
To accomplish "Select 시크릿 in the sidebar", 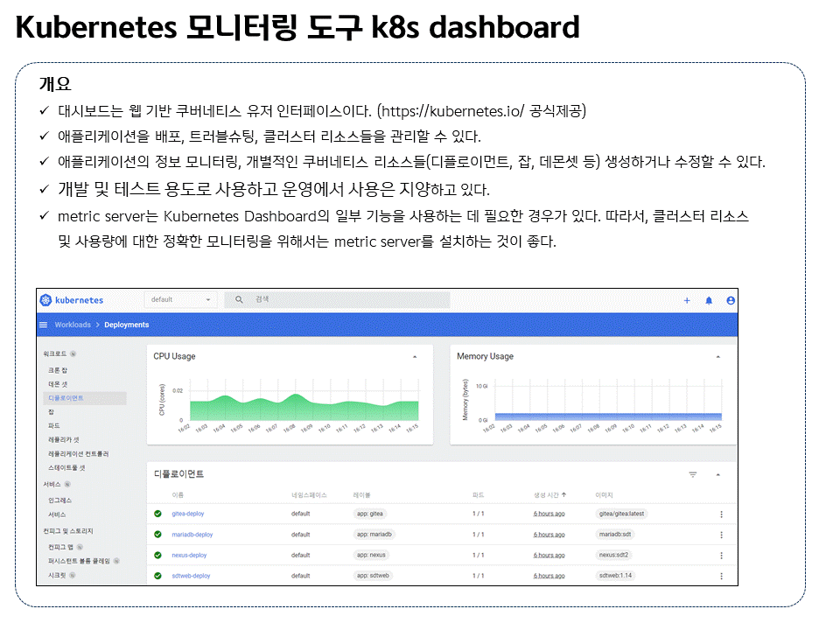I will 58,576.
